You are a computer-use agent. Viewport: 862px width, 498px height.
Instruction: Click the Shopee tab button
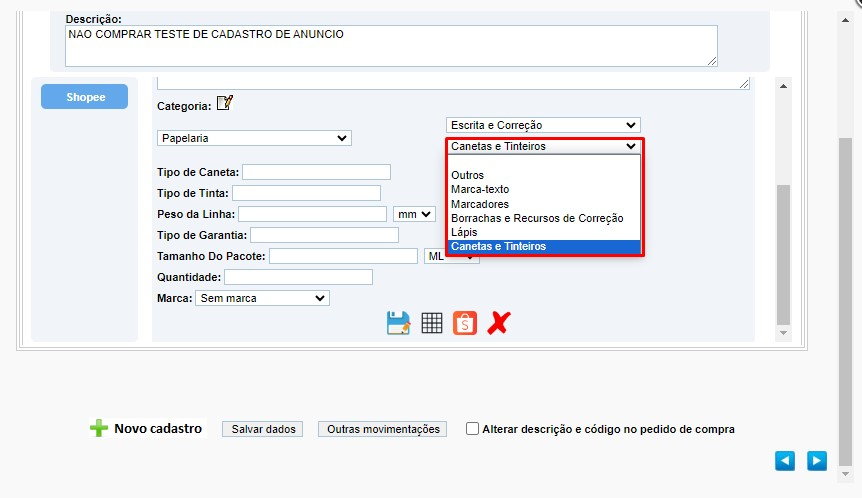[85, 97]
